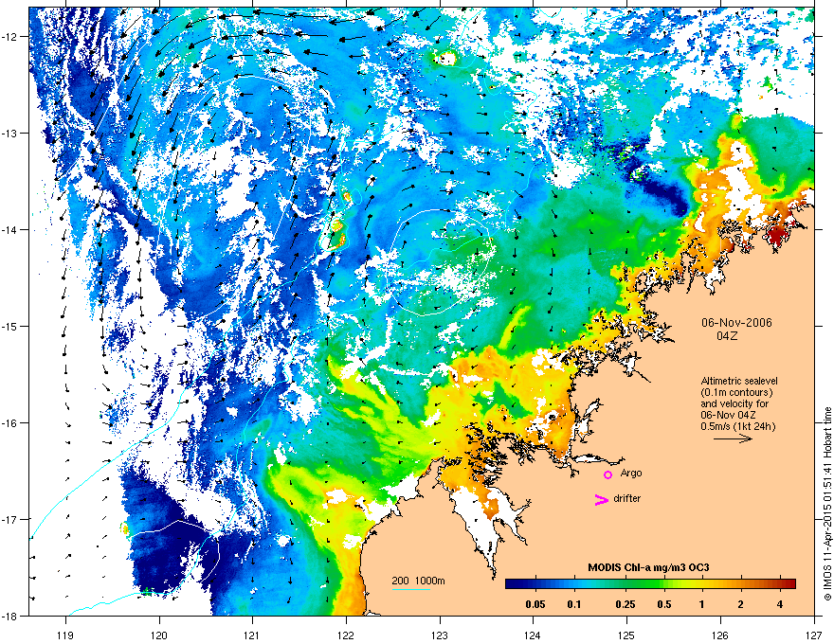Click the '06-Nov 04Z' caption line

point(728,415)
